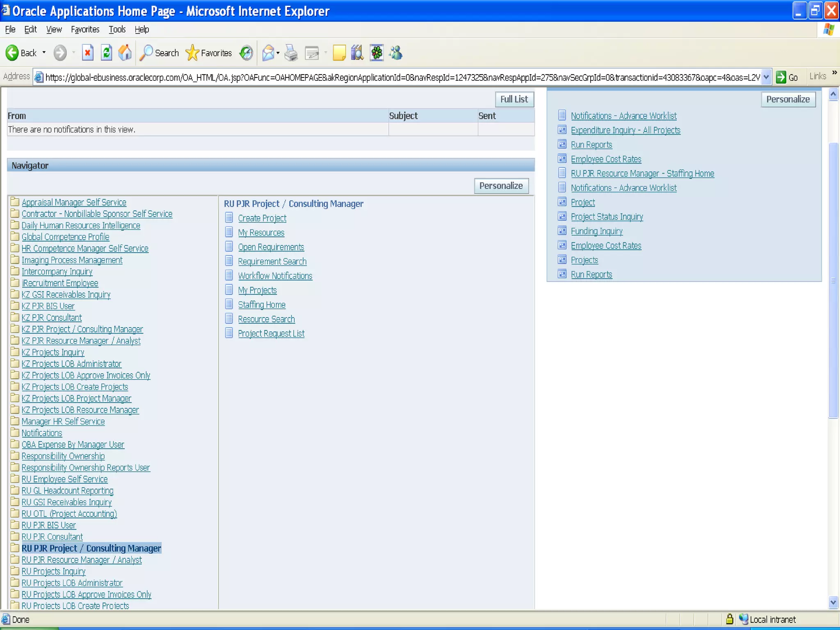Click the Home icon in toolbar
Viewport: 840px width, 630px height.
(125, 53)
